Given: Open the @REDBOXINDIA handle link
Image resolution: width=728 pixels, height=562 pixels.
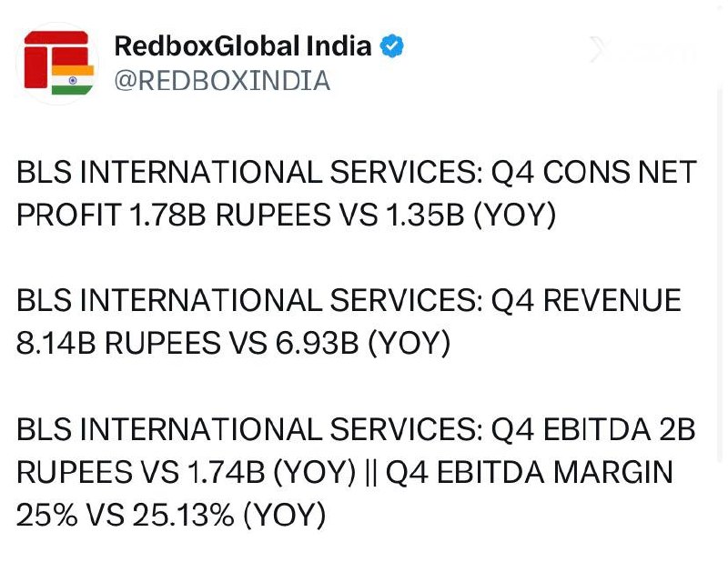Looking at the screenshot, I should [x=222, y=81].
